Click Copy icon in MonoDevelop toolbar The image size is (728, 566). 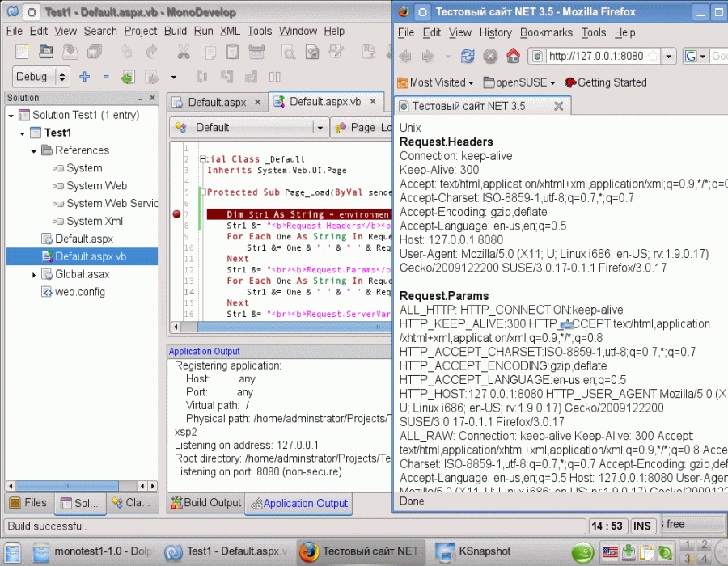pyautogui.click(x=209, y=52)
